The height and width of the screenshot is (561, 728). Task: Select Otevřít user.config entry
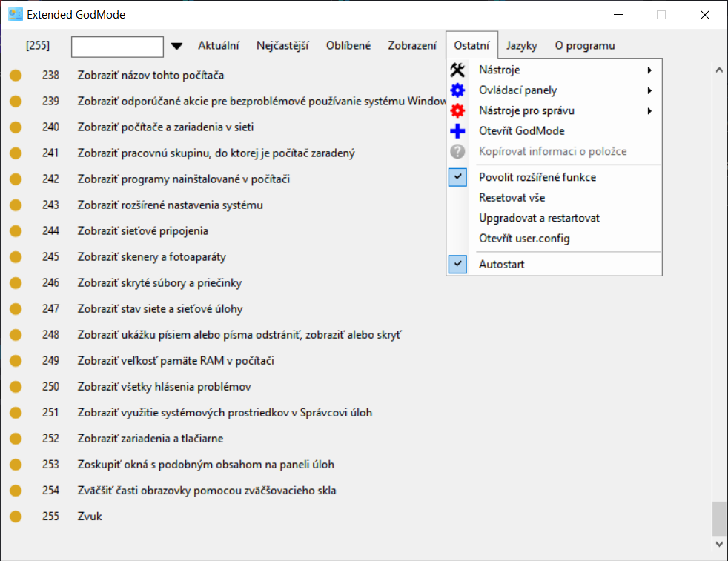pyautogui.click(x=524, y=239)
